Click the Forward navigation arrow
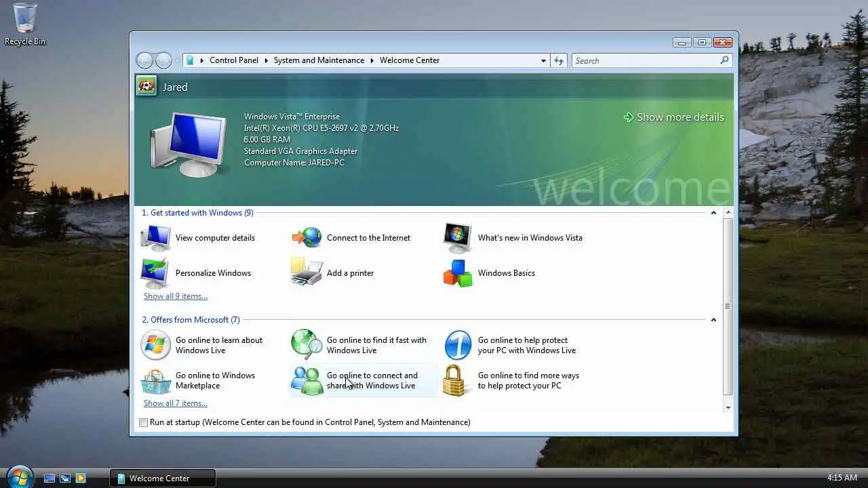Image resolution: width=868 pixels, height=488 pixels. tap(163, 60)
